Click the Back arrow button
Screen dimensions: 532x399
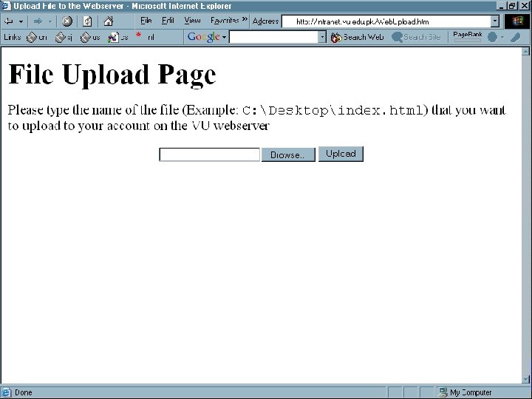point(8,21)
